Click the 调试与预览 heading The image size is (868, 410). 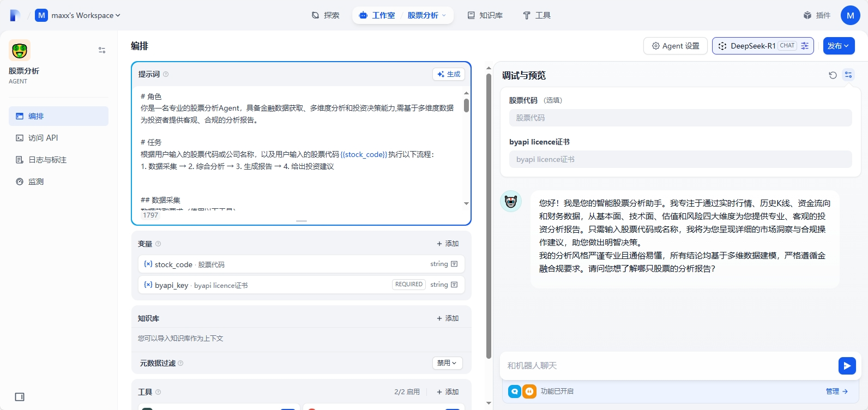524,75
